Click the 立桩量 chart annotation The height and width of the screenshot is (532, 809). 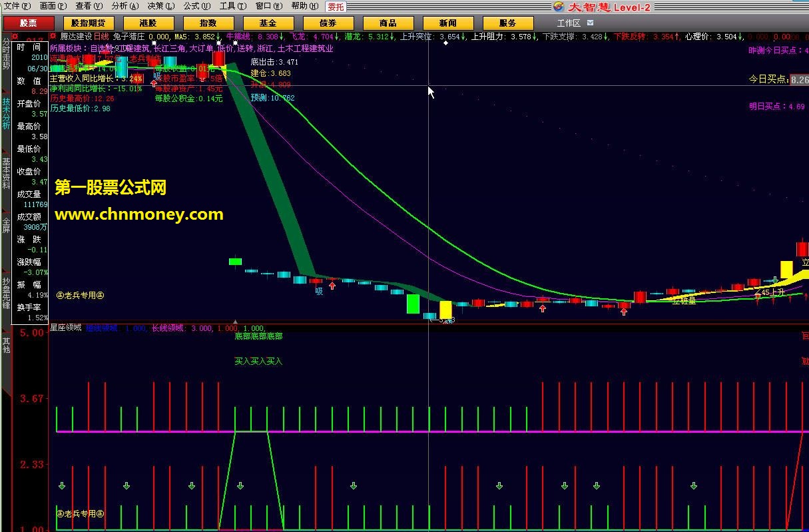(684, 301)
